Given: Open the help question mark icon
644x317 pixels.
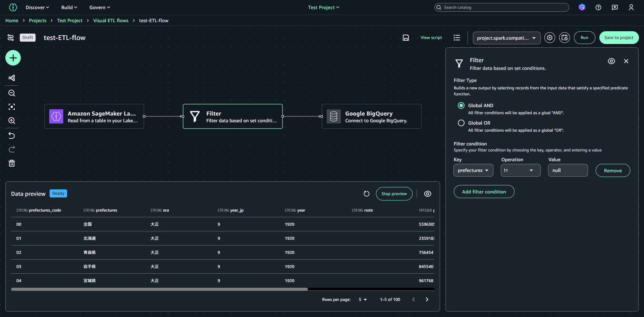Looking at the screenshot, I should [x=598, y=7].
